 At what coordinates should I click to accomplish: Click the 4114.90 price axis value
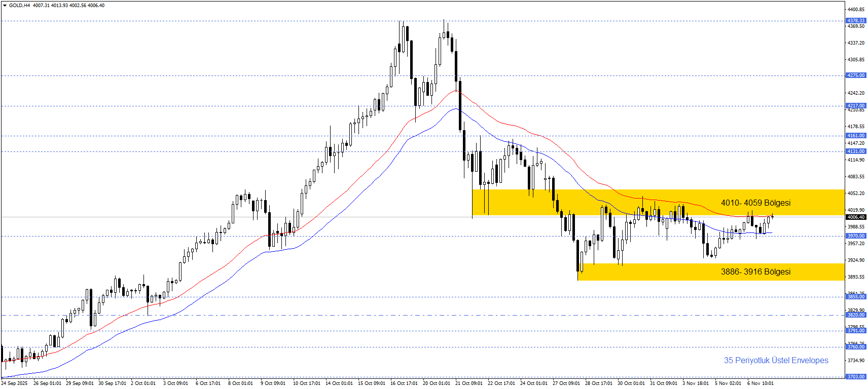coord(856,160)
